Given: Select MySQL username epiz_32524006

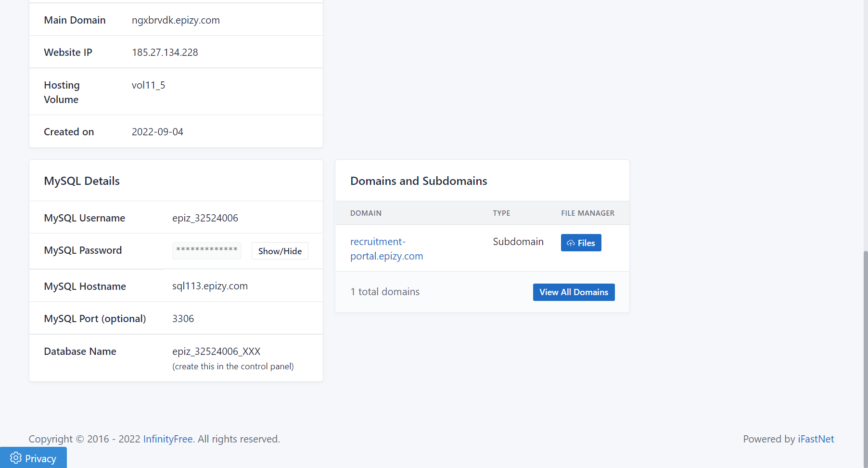Looking at the screenshot, I should [205, 218].
